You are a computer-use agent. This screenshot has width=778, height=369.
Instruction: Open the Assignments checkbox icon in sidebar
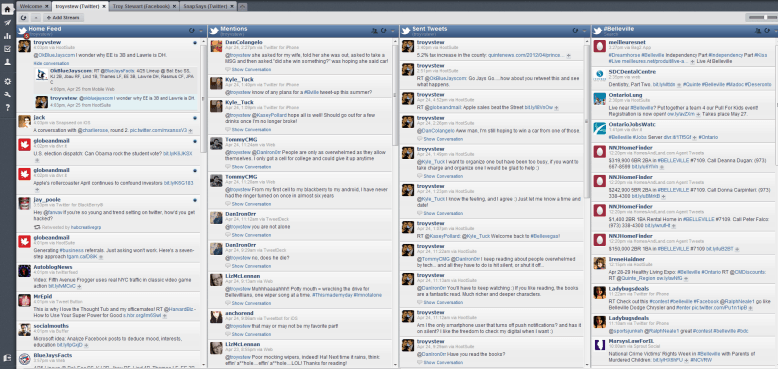(7, 49)
